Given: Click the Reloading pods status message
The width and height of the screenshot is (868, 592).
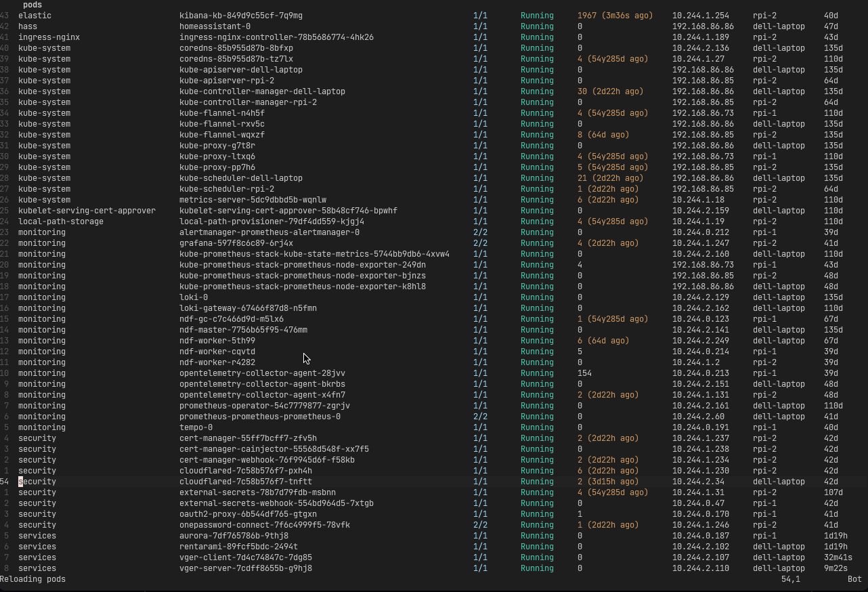Looking at the screenshot, I should tap(32, 579).
